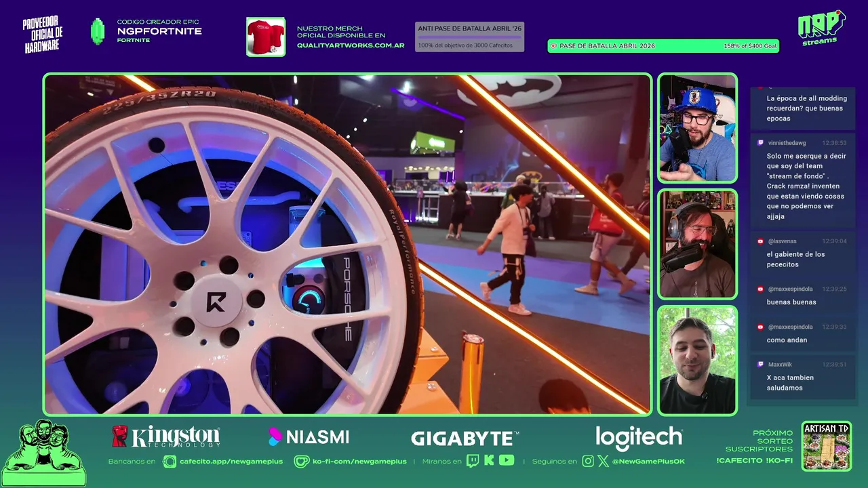The image size is (868, 488).
Task: Click the Gigabyte sponsor logo
Action: (x=465, y=438)
